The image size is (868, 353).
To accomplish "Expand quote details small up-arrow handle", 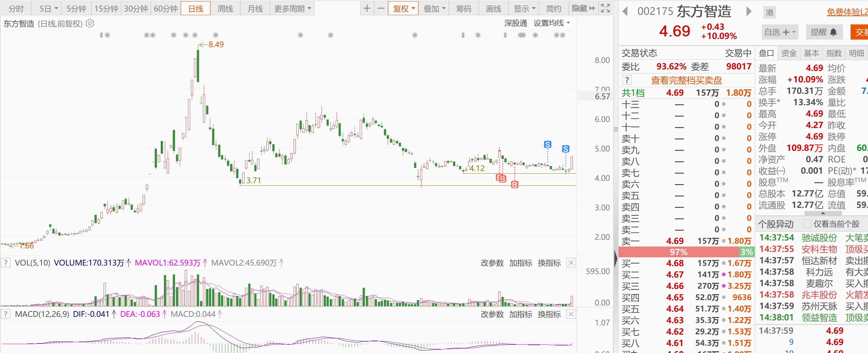I will (x=823, y=213).
